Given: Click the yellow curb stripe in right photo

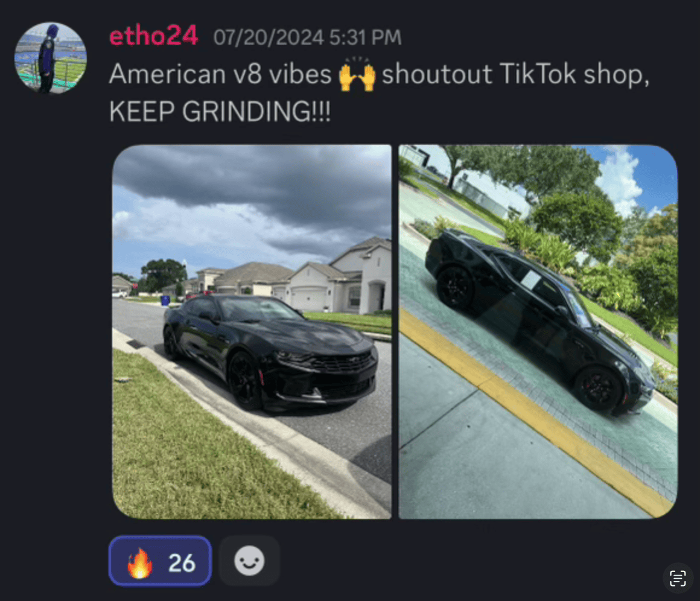Looking at the screenshot, I should [531, 409].
